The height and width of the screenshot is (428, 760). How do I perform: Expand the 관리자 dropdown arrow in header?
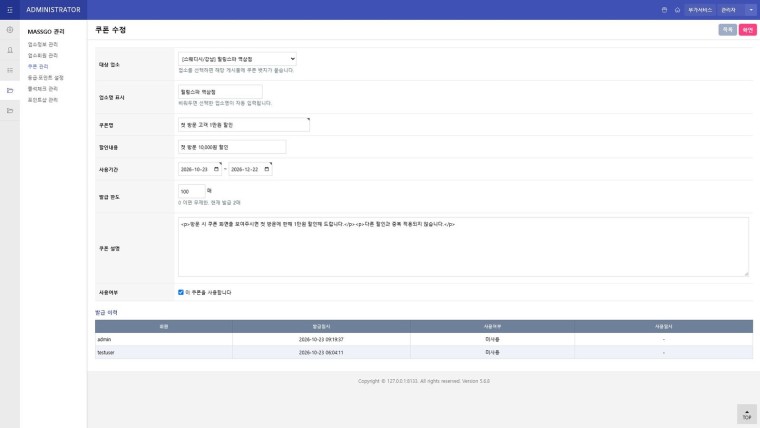tap(751, 10)
